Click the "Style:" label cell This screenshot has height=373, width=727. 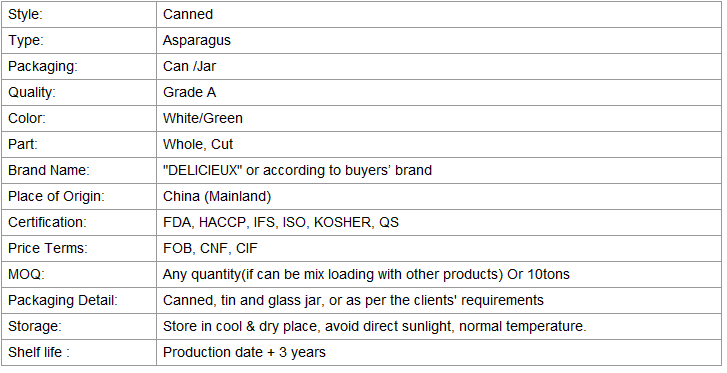tap(79, 14)
